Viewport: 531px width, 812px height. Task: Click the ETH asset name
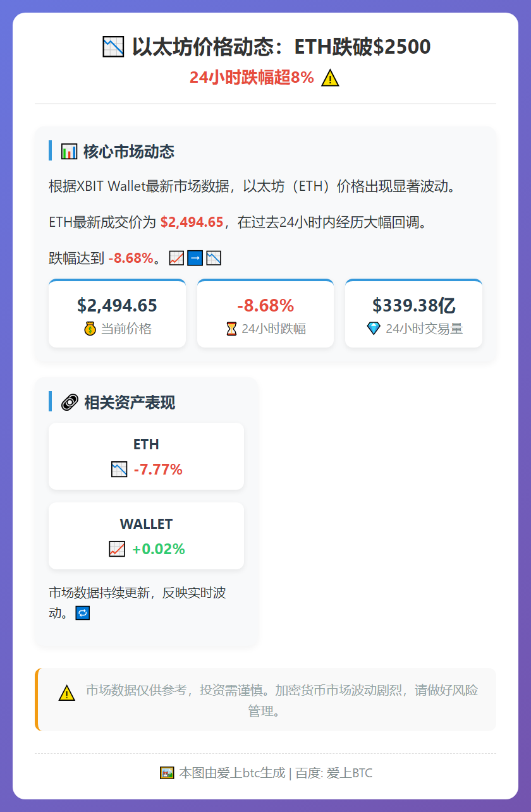point(146,444)
